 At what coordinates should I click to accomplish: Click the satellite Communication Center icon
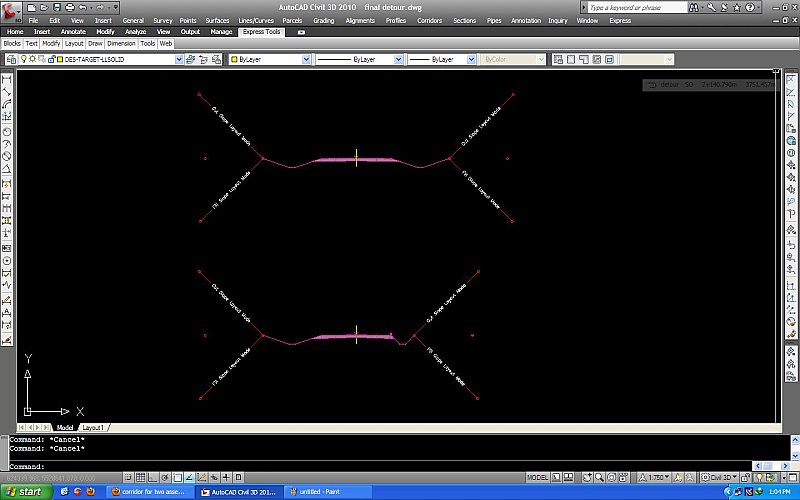[x=724, y=8]
